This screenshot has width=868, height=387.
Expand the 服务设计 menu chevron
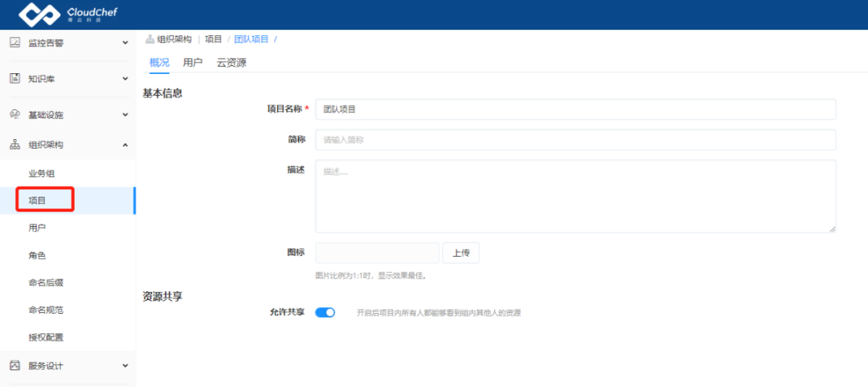tap(125, 366)
